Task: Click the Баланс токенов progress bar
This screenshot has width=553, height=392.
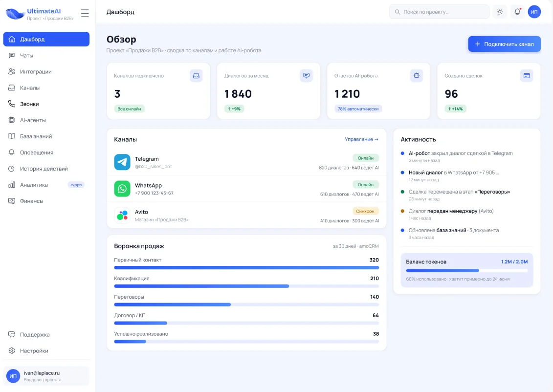Action: click(467, 271)
